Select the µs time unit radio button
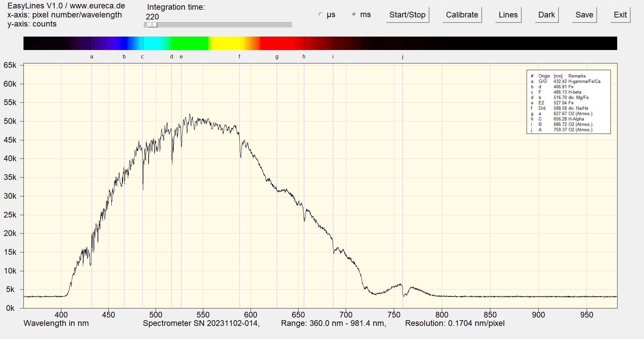Image resolution: width=644 pixels, height=339 pixels. click(x=321, y=15)
